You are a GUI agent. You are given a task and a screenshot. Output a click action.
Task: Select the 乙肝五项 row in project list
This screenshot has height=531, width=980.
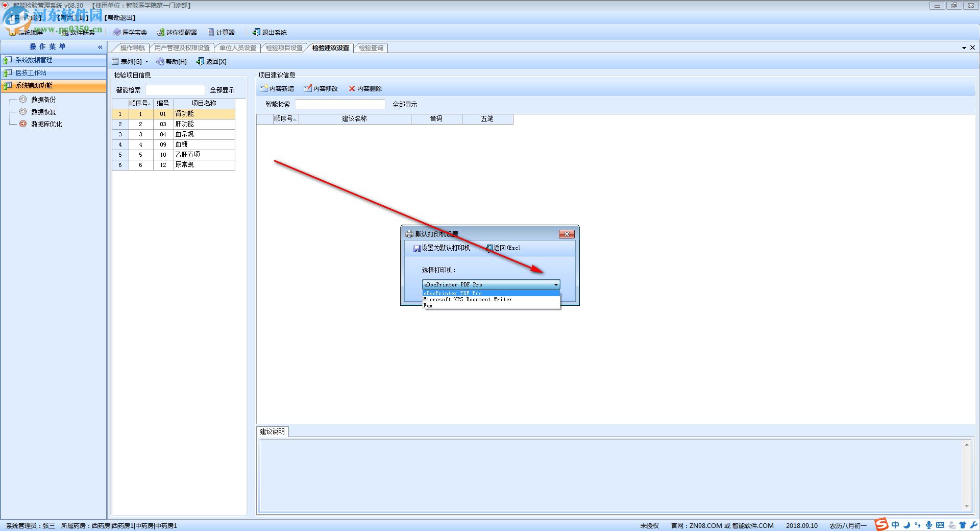click(x=174, y=155)
